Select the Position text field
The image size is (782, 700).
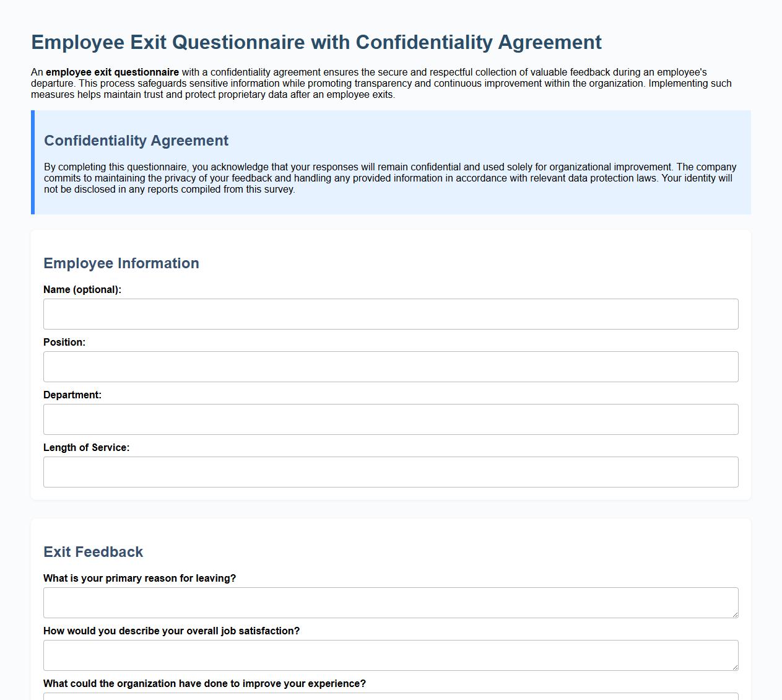pos(390,366)
